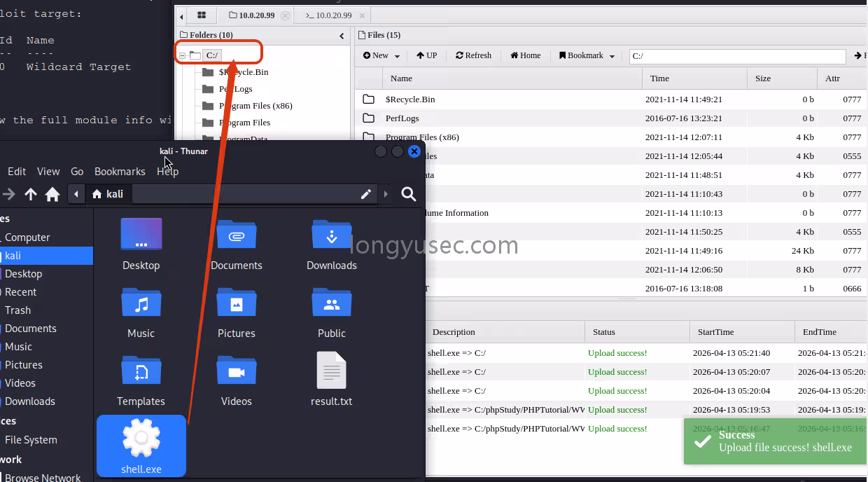Open the Music folder icon in Thunar's file view
868x482 pixels.
[x=141, y=302]
